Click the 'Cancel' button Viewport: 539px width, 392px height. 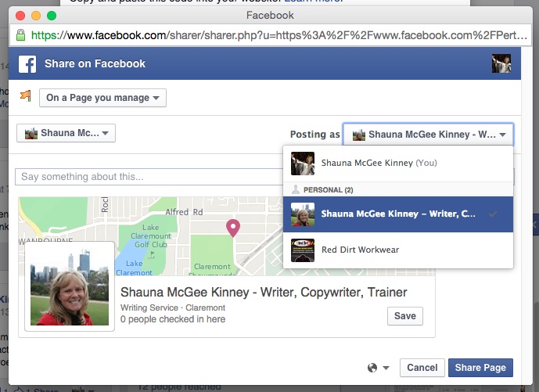click(422, 368)
